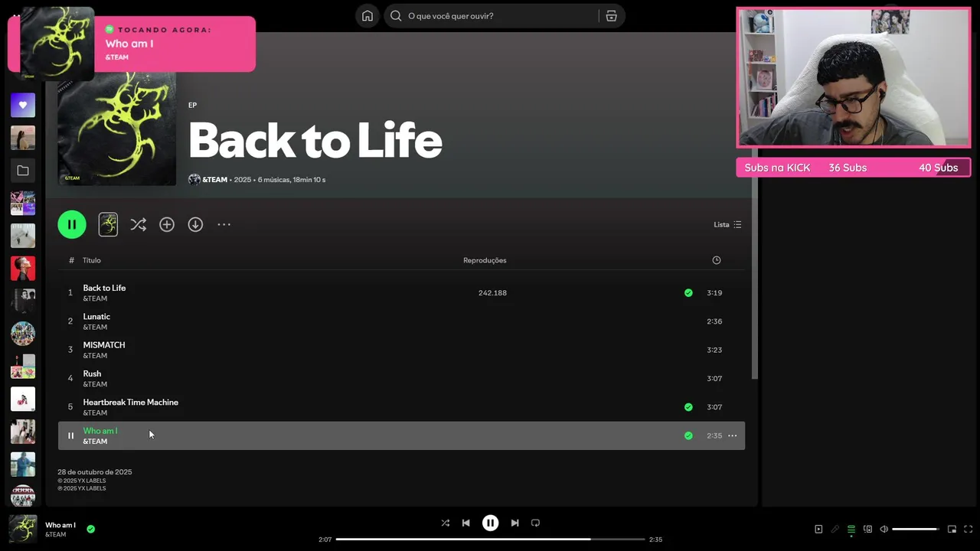Viewport: 980px width, 551px height.
Task: Toggle the play queue panel
Action: (x=851, y=529)
